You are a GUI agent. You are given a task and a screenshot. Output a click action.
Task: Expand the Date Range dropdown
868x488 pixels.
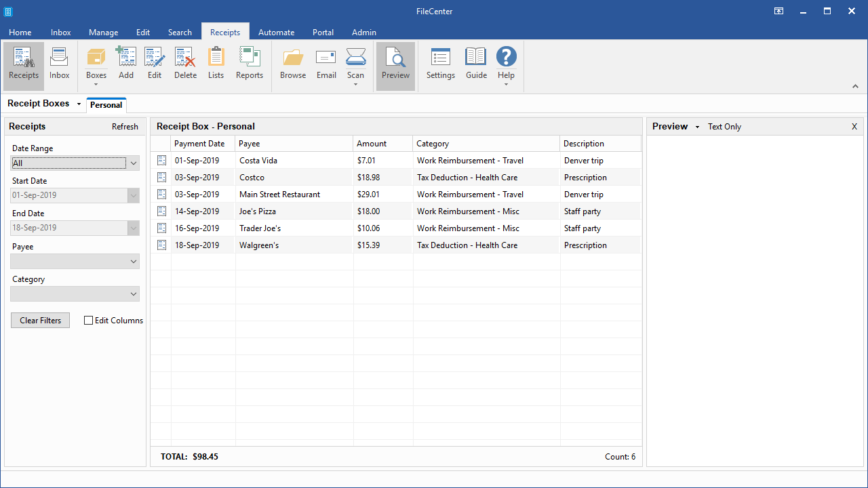(x=134, y=163)
